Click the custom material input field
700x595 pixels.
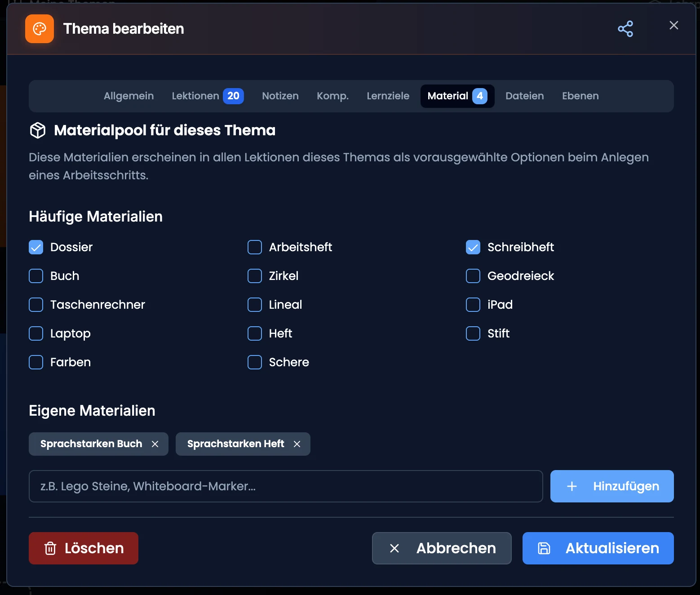click(x=286, y=486)
